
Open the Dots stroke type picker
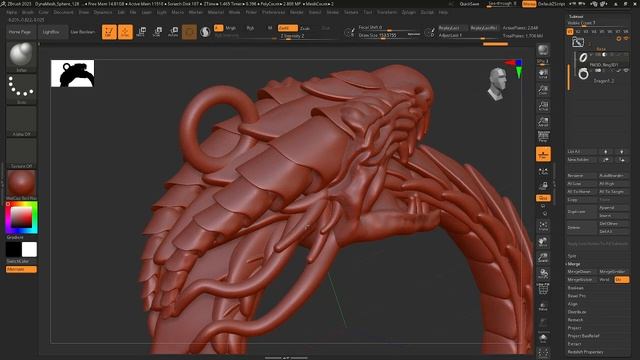(x=21, y=89)
